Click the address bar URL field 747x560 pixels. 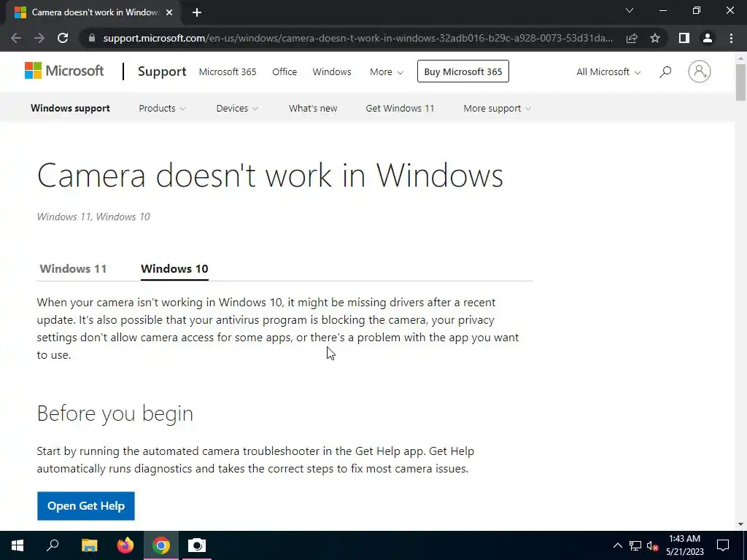(x=357, y=38)
